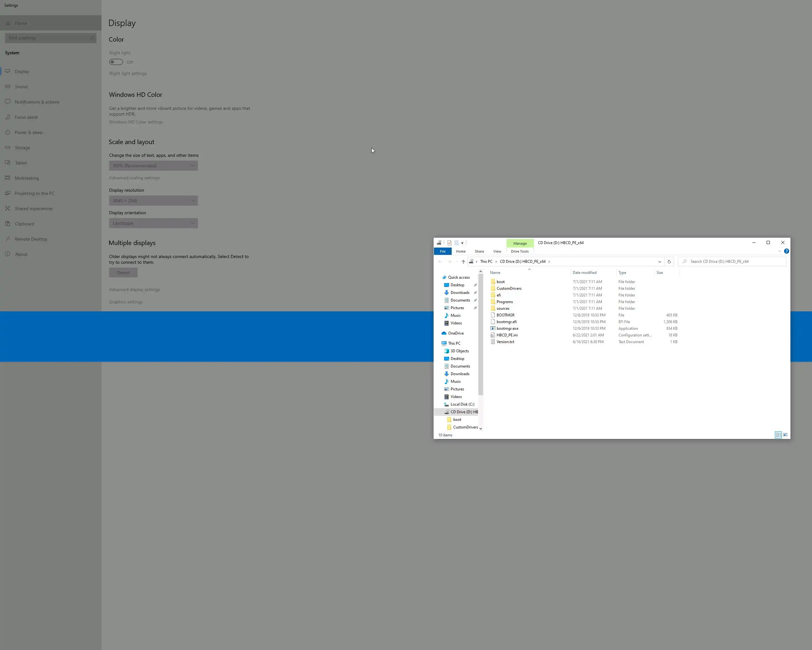Refresh the CD Drive folder view
Image resolution: width=812 pixels, height=650 pixels.
pyautogui.click(x=669, y=262)
